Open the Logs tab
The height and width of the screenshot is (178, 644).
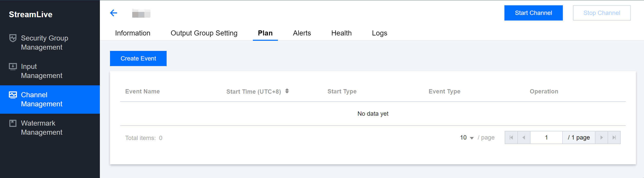pos(380,33)
